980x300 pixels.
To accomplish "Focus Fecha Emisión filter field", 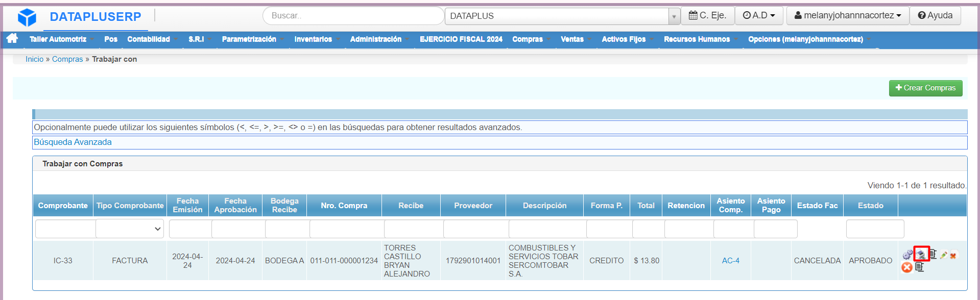I will click(x=190, y=229).
